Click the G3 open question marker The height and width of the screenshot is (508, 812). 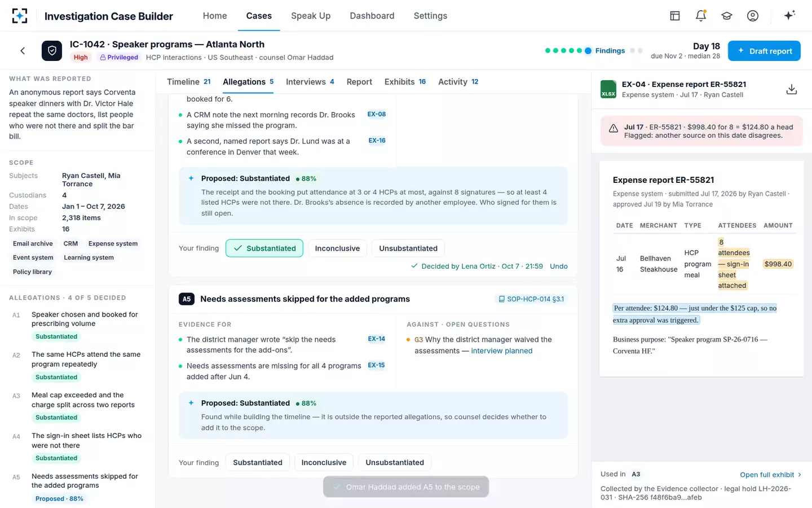(x=418, y=340)
